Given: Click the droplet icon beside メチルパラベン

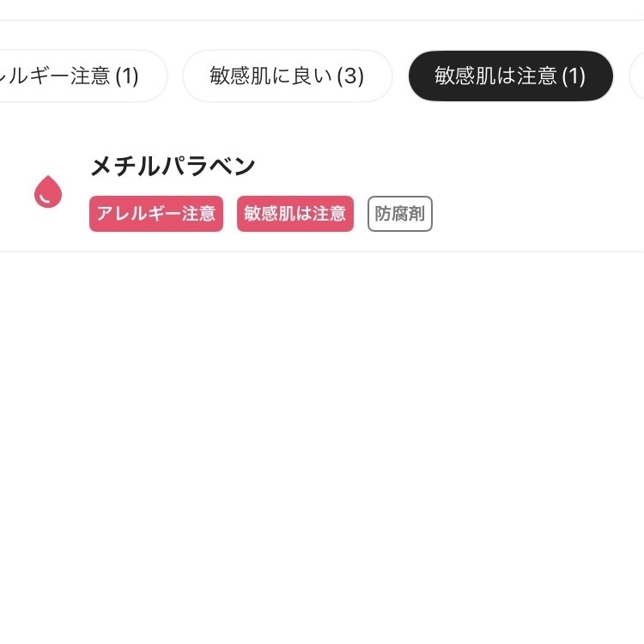Looking at the screenshot, I should coord(48,191).
